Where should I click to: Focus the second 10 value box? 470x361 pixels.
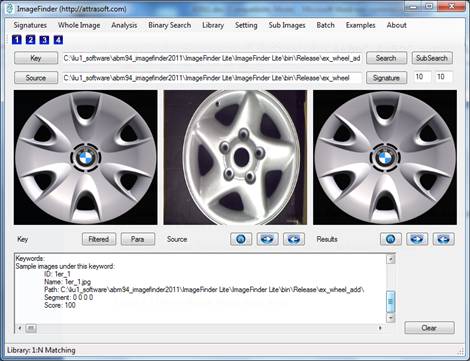(x=444, y=77)
